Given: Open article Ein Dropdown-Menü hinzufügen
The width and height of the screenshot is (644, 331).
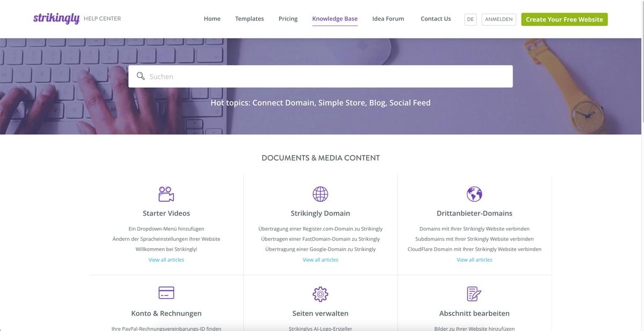Looking at the screenshot, I should [166, 229].
